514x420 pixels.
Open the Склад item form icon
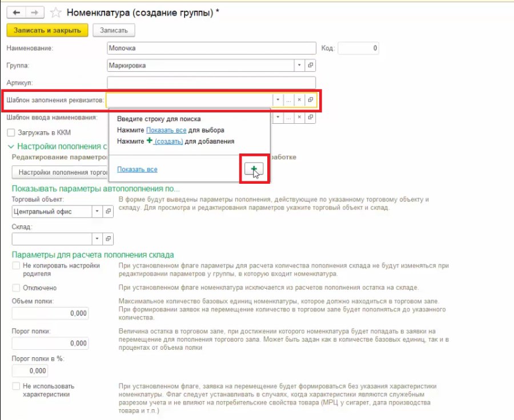point(108,239)
